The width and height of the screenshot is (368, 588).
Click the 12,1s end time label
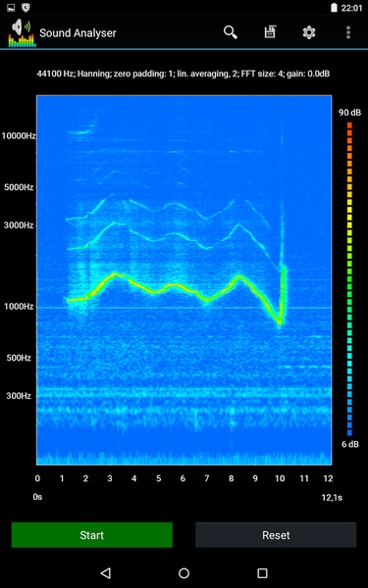[332, 497]
